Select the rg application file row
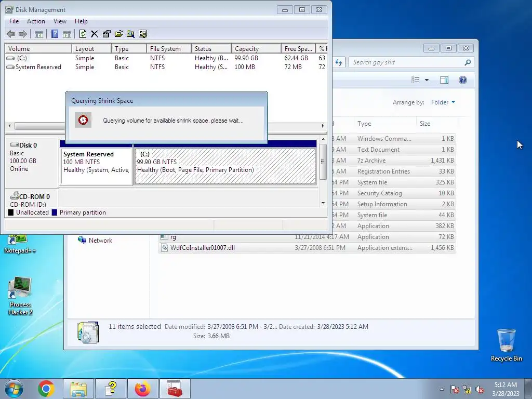Image resolution: width=532 pixels, height=399 pixels. click(x=307, y=237)
